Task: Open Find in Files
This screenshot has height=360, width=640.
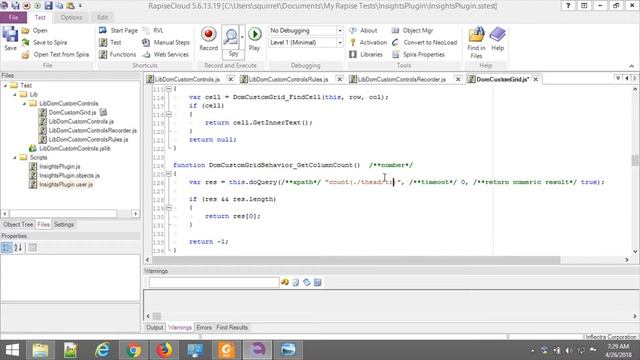Action: pos(476,42)
